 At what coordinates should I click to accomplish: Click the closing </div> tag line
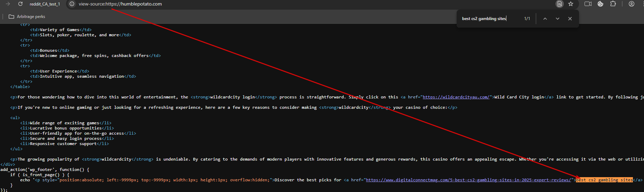8,164
